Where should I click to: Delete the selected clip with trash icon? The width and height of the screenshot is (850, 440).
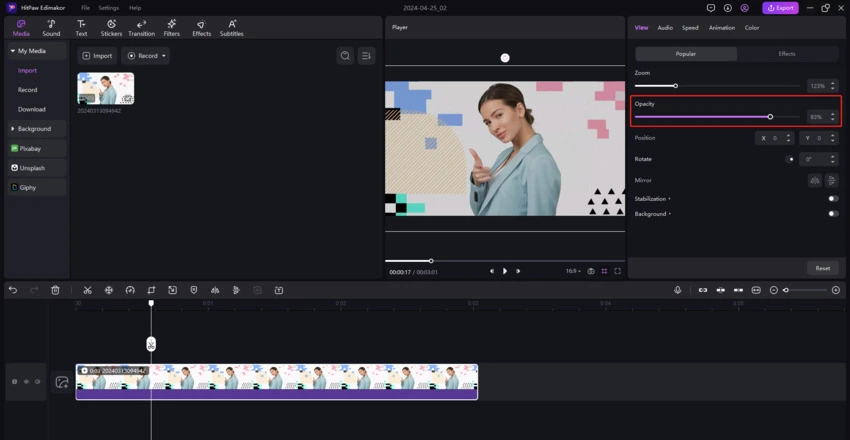(x=55, y=290)
